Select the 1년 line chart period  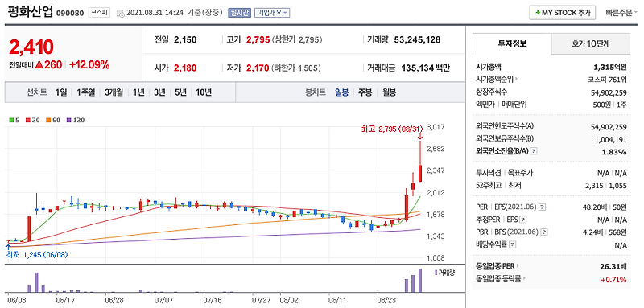(138, 92)
